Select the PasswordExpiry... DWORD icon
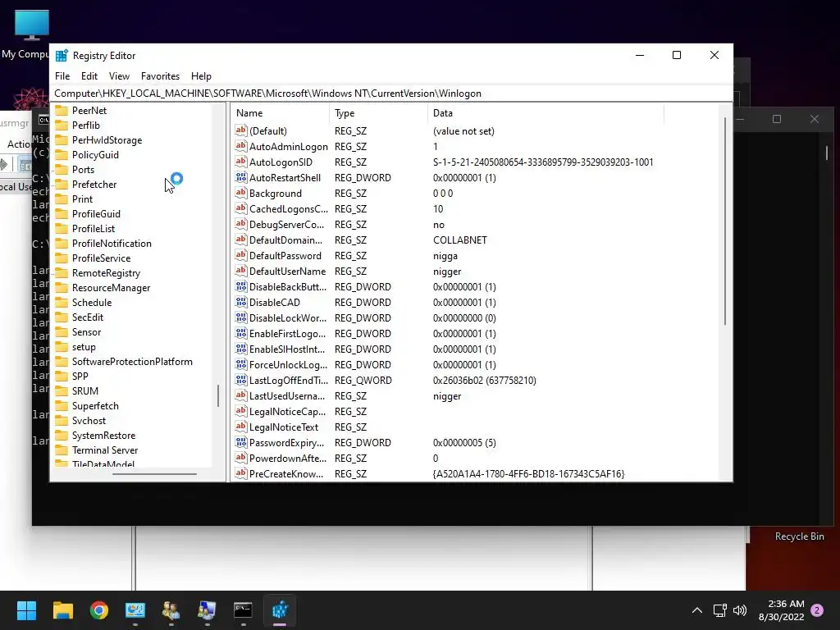840x630 pixels. coord(241,442)
